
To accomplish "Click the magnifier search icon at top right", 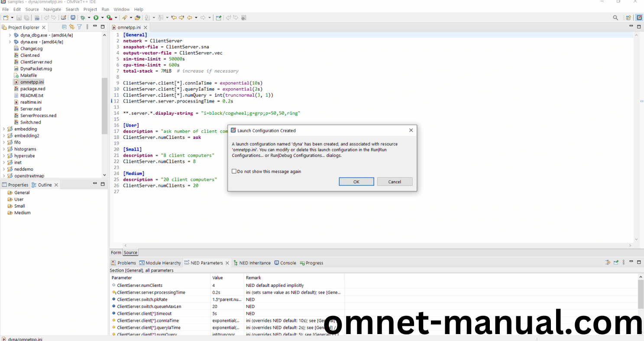I will pos(615,18).
